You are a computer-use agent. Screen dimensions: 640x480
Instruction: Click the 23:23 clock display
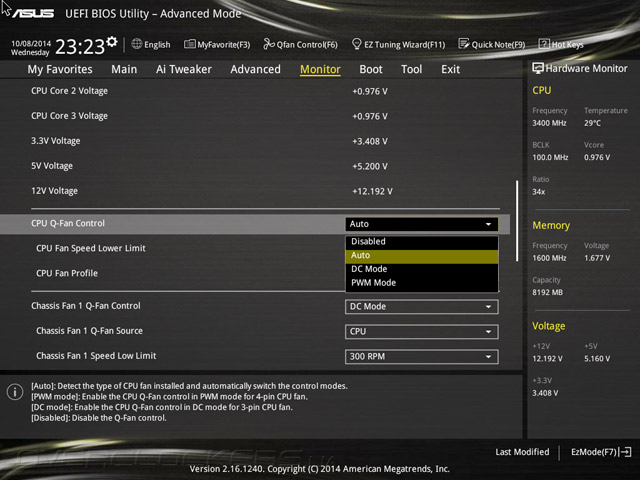pyautogui.click(x=80, y=46)
